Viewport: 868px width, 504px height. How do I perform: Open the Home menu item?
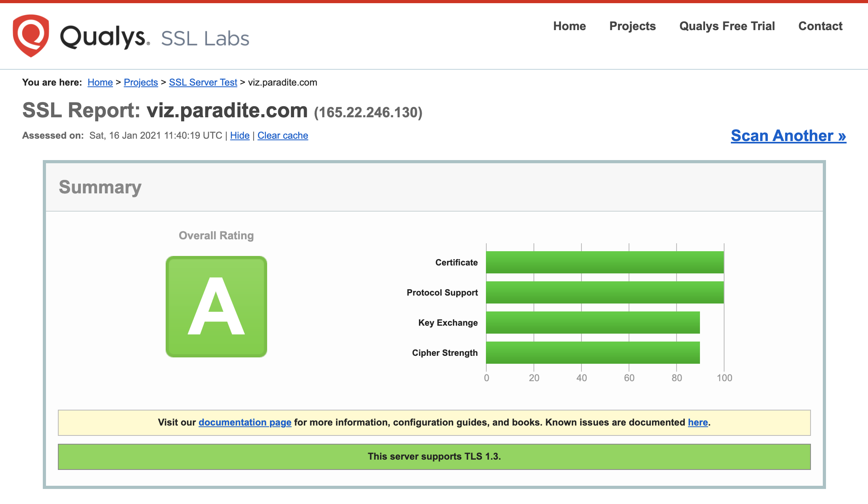569,26
